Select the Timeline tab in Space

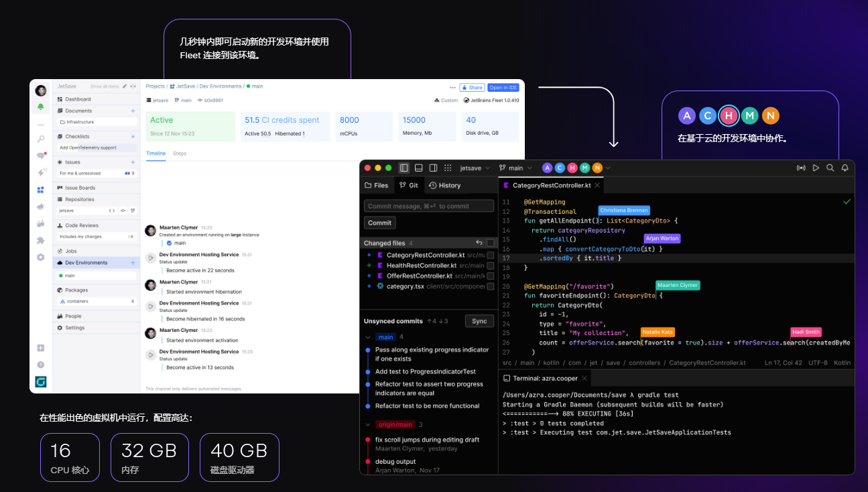(x=156, y=153)
